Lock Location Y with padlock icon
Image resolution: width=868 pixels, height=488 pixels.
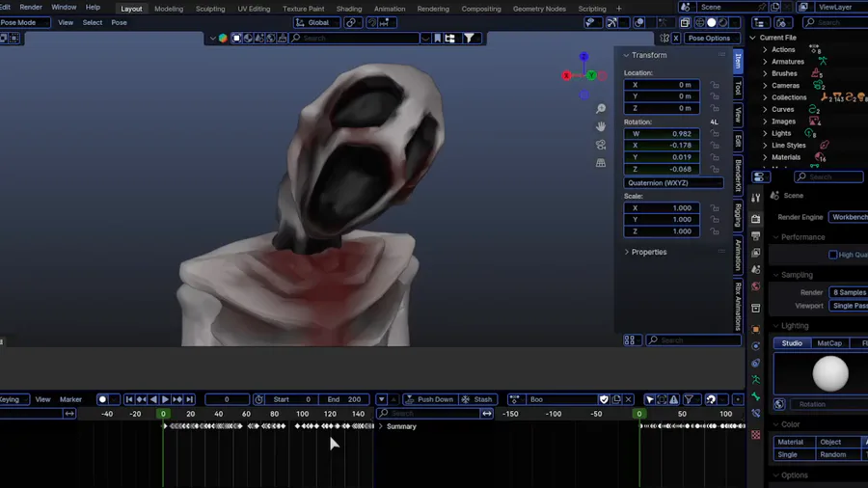tap(715, 96)
